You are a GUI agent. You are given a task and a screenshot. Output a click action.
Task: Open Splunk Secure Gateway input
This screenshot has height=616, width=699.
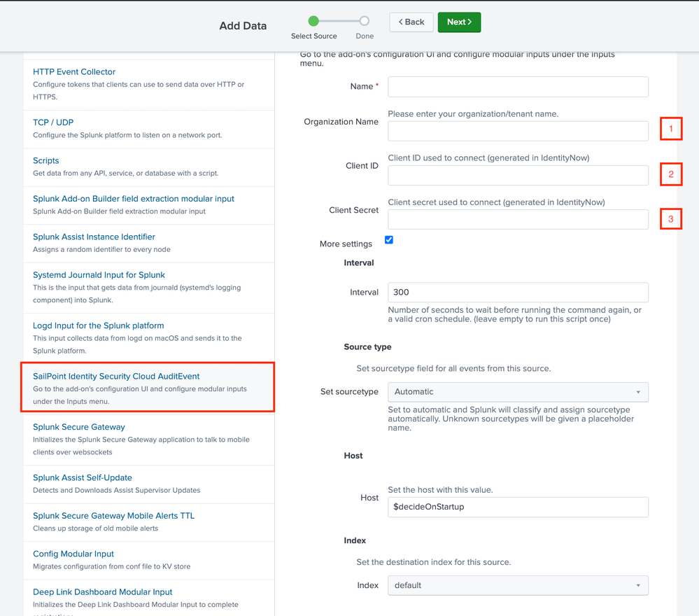click(79, 427)
